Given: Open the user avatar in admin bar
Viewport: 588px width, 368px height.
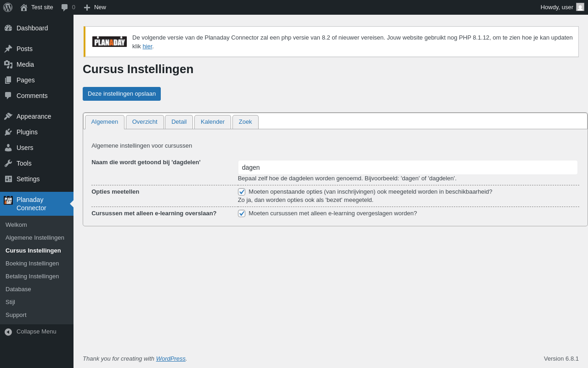Looking at the screenshot, I should coord(580,7).
